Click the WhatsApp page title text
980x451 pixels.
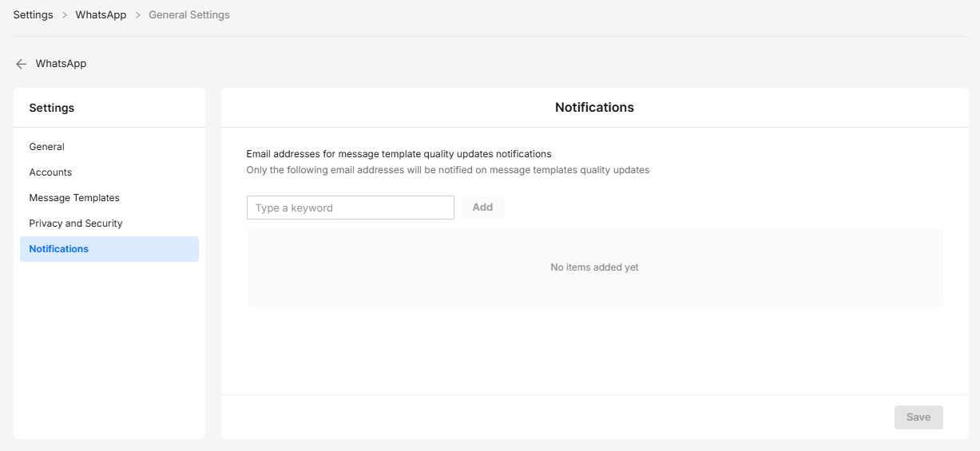coord(61,64)
